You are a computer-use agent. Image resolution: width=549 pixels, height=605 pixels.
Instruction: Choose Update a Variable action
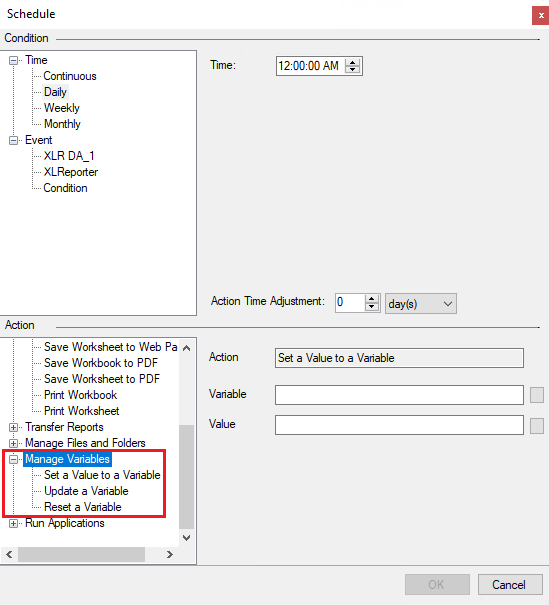click(x=86, y=491)
